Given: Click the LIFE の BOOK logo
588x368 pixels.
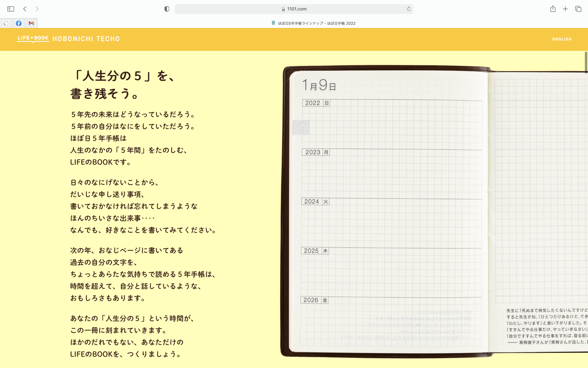Looking at the screenshot, I should tap(33, 39).
